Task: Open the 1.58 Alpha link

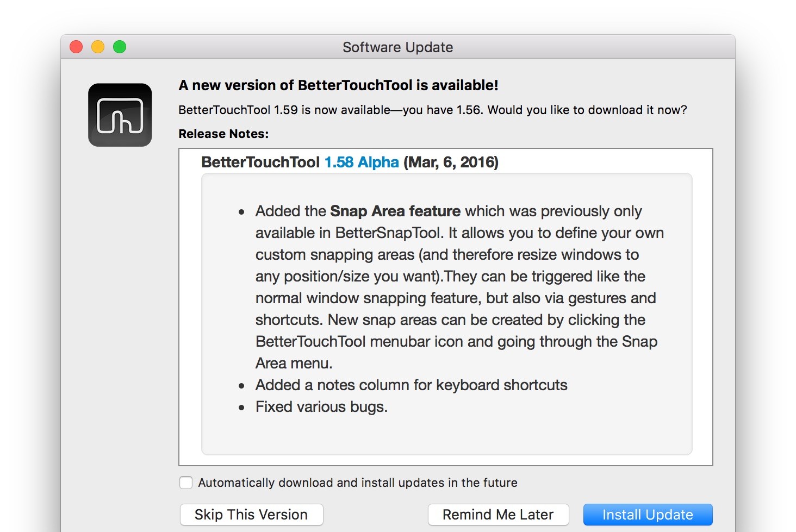Action: coord(362,162)
